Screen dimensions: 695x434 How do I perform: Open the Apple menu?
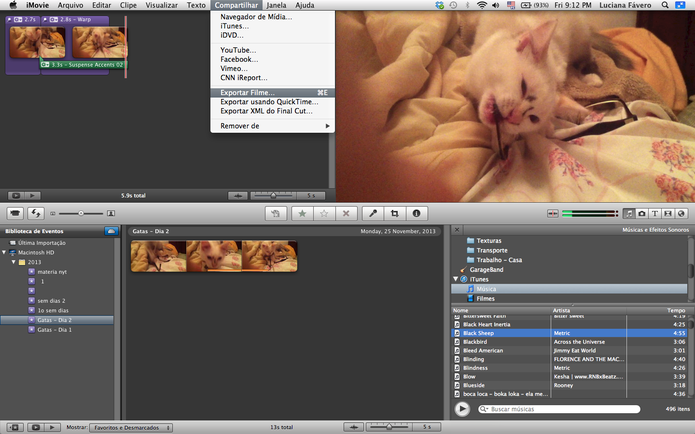13,5
